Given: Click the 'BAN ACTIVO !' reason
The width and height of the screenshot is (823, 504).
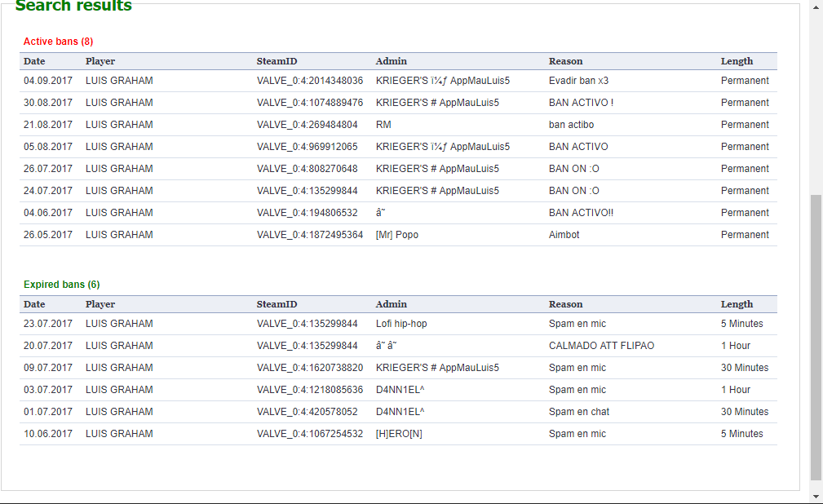Looking at the screenshot, I should pos(581,103).
